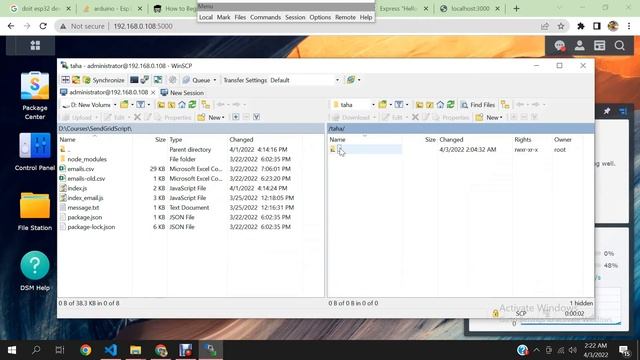Open the Options menu
Image resolution: width=640 pixels, height=360 pixels.
[x=320, y=17]
